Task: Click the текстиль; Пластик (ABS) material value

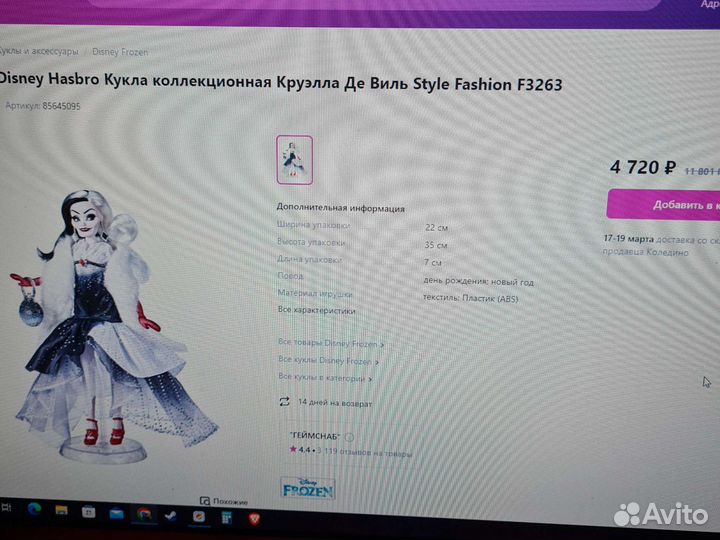Action: [471, 298]
